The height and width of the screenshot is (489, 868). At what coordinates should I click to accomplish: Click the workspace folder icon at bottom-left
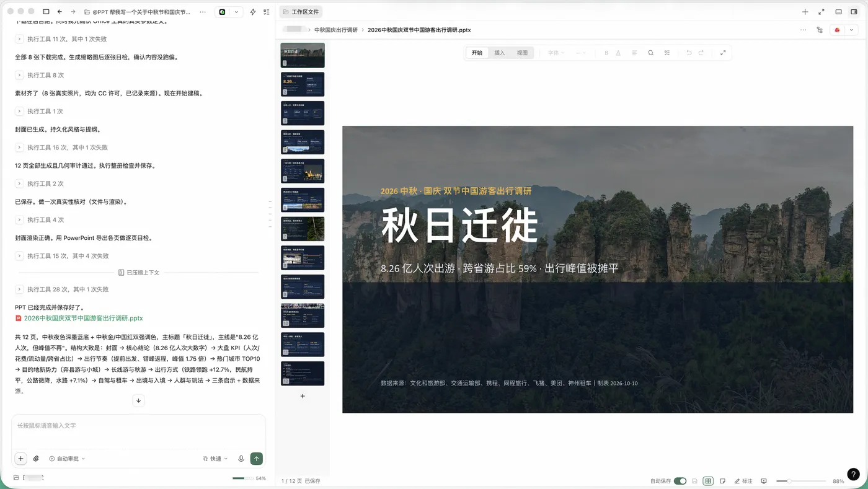pos(16,478)
